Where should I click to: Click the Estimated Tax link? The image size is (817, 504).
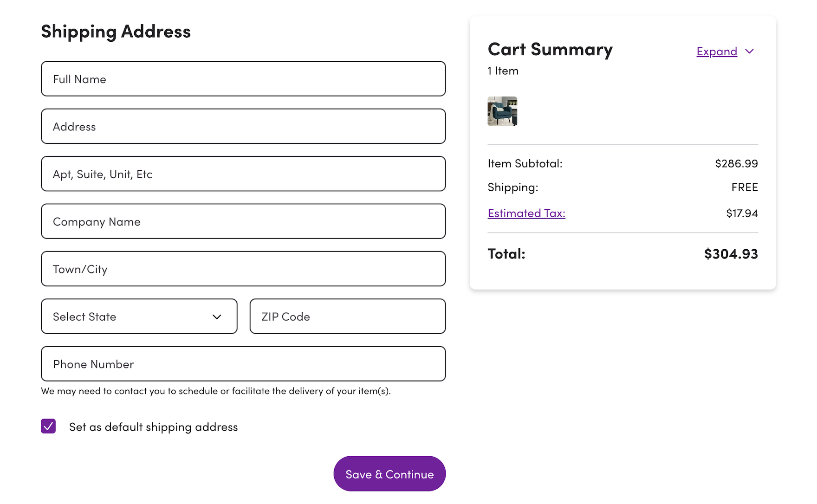[526, 213]
